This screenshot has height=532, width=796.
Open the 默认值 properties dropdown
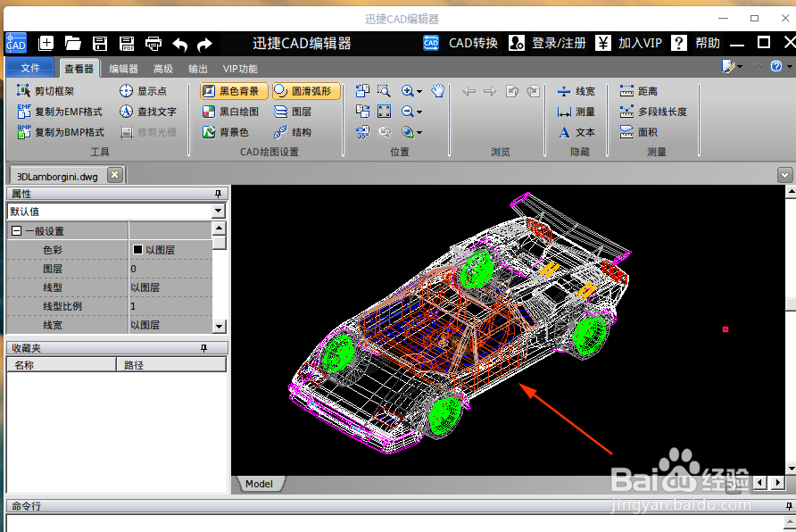219,211
